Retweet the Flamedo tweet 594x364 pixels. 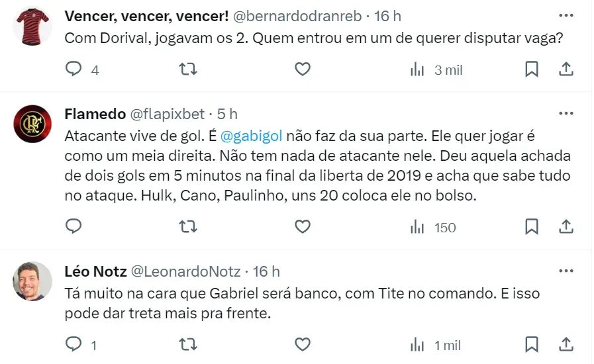coord(188,227)
